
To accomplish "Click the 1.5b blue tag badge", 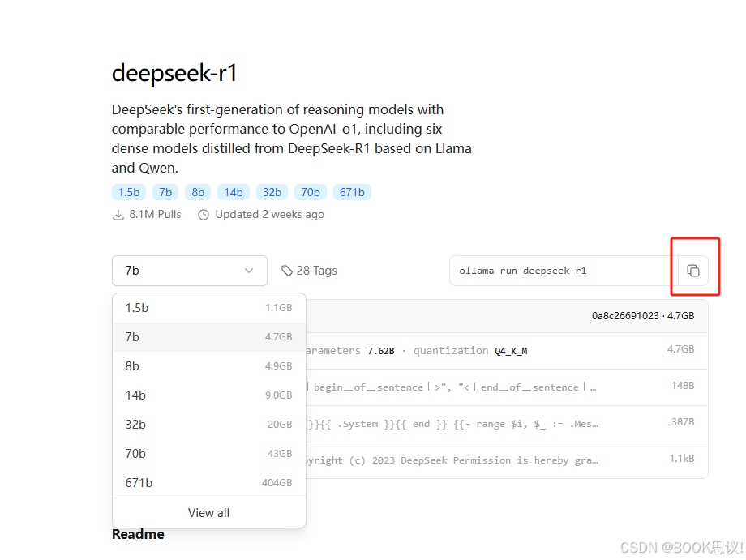I will coord(129,192).
